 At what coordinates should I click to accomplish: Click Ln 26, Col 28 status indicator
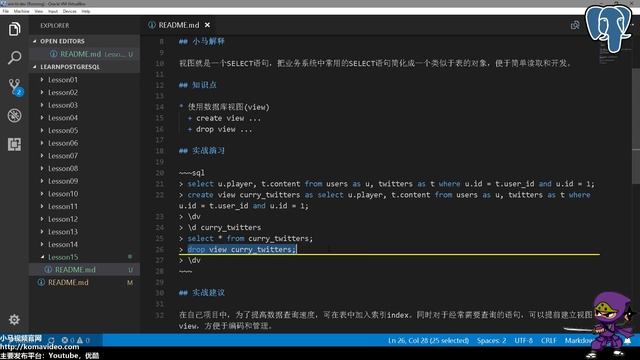[x=428, y=340]
